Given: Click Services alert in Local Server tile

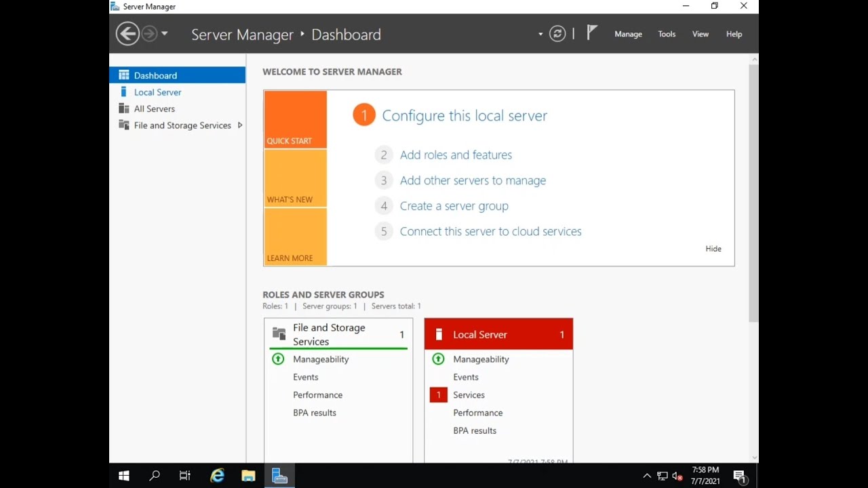Looking at the screenshot, I should point(469,395).
